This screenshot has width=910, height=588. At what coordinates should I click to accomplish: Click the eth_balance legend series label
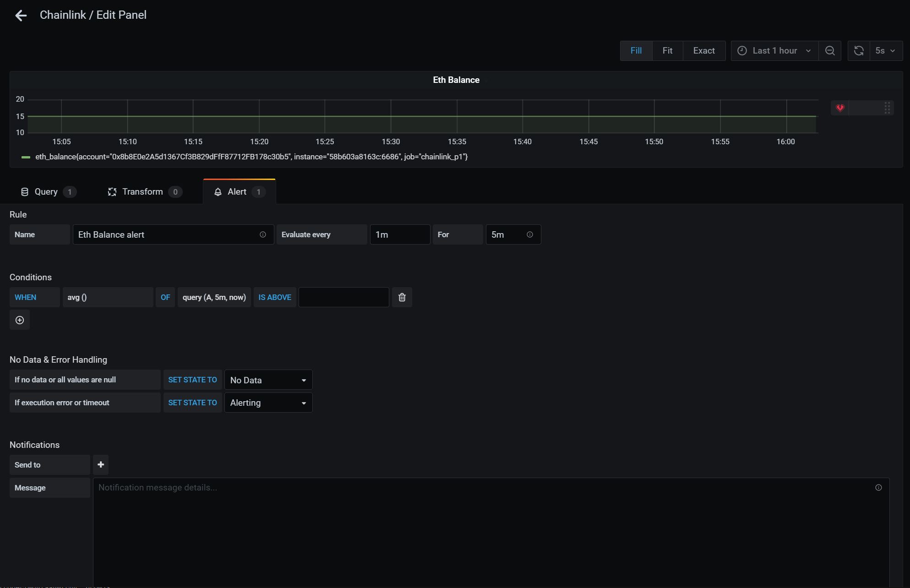251,157
